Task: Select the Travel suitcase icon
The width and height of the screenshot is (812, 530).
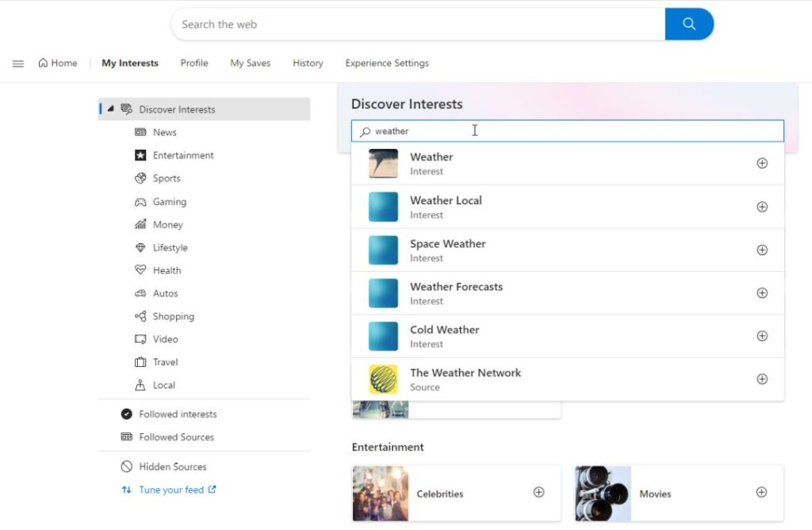Action: tap(140, 362)
